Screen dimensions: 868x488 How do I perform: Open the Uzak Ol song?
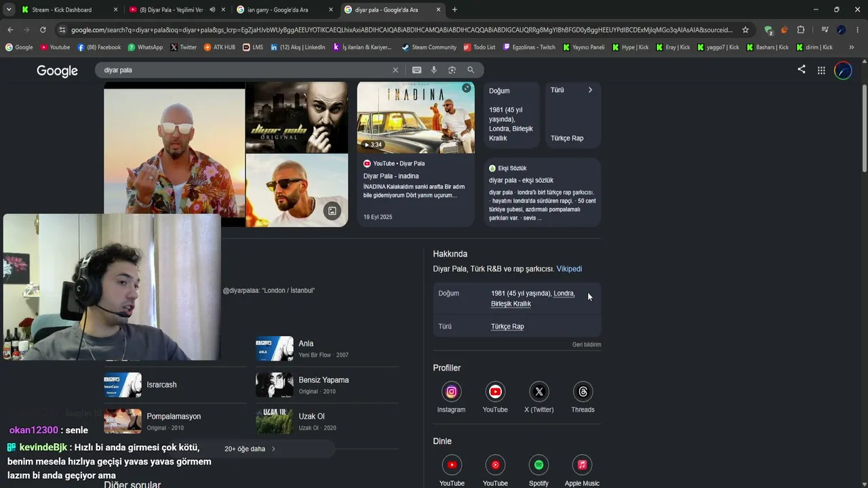[x=327, y=422]
